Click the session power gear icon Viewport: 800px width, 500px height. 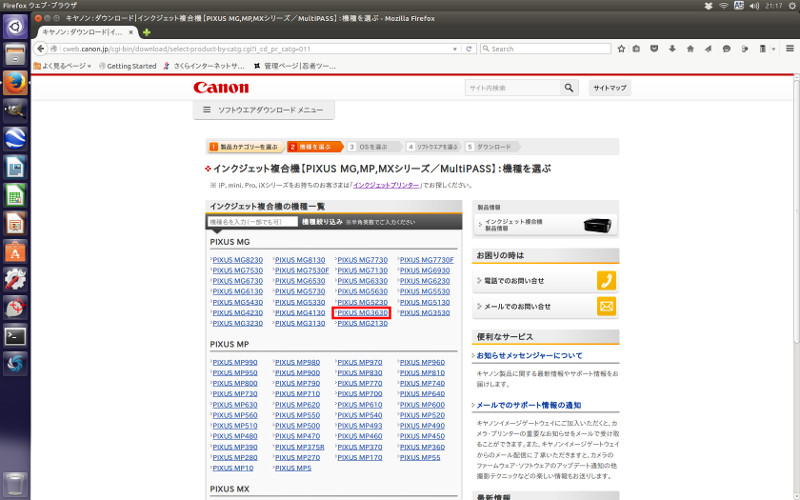[x=792, y=6]
